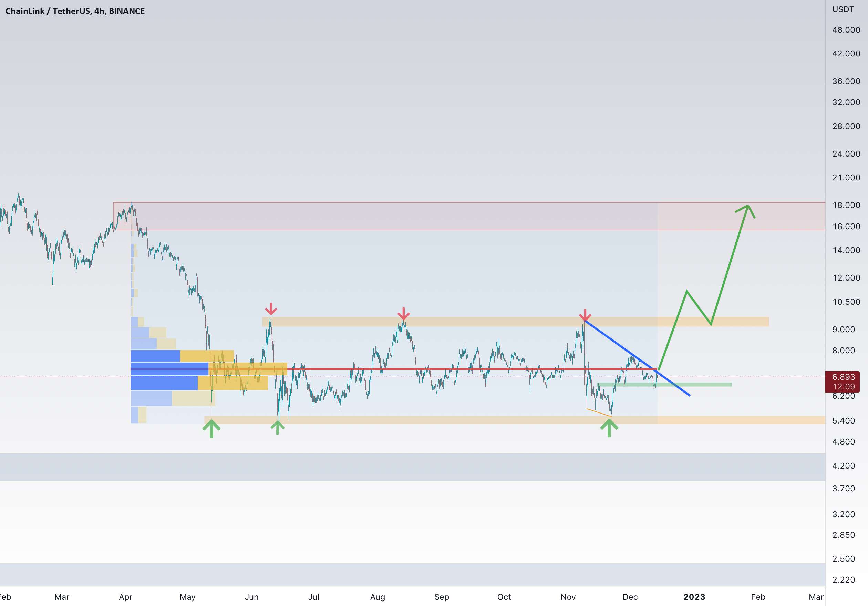Click the Jul label on time axis
Viewport: 868px width, 606px height.
[313, 597]
